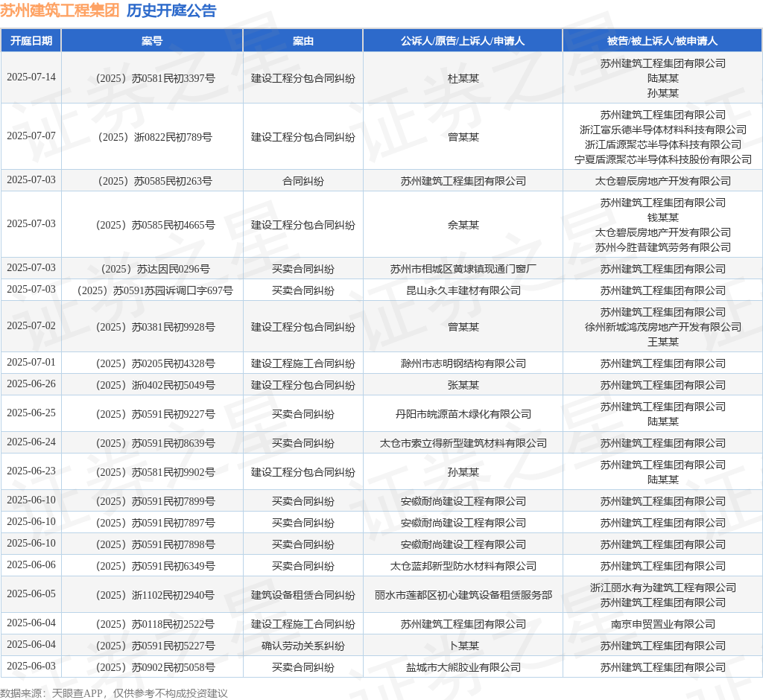Viewport: 763px width, 700px height.
Task: Select the 建筑设备租赁合同纠纷 case reason
Action: (x=303, y=595)
